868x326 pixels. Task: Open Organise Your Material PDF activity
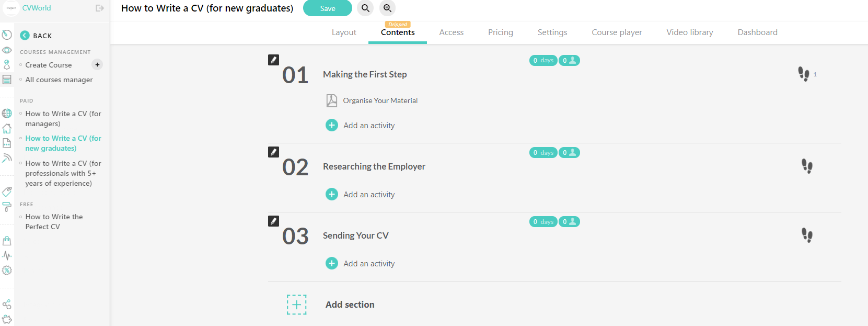(x=380, y=100)
